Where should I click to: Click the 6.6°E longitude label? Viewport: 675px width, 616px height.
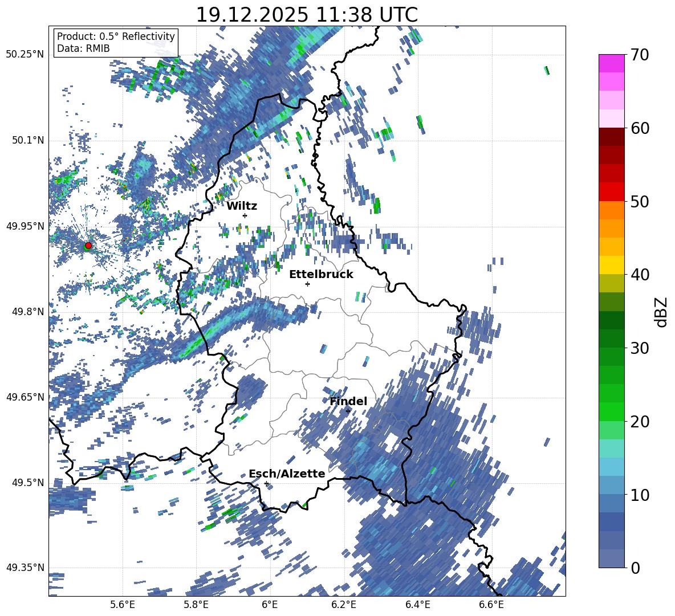pyautogui.click(x=491, y=605)
